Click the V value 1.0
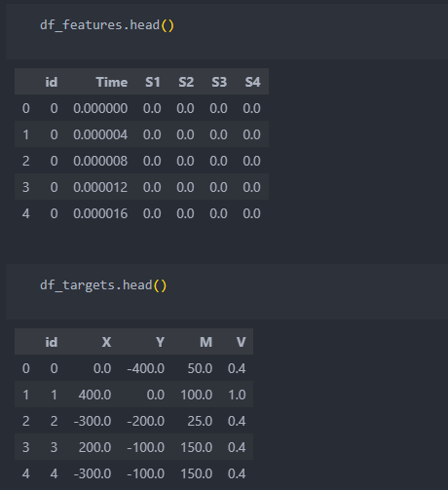This screenshot has height=490, width=448. [237, 395]
